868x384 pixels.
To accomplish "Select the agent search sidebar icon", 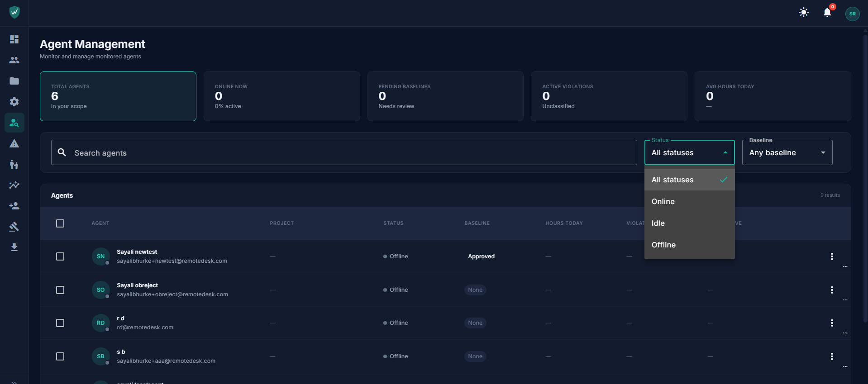I will (x=14, y=123).
